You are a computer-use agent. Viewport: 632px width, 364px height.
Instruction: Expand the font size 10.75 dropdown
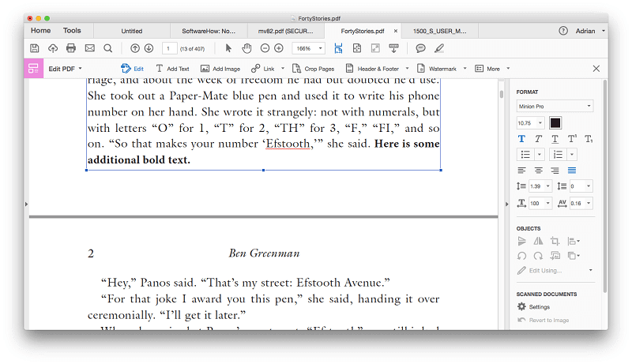tap(530, 122)
